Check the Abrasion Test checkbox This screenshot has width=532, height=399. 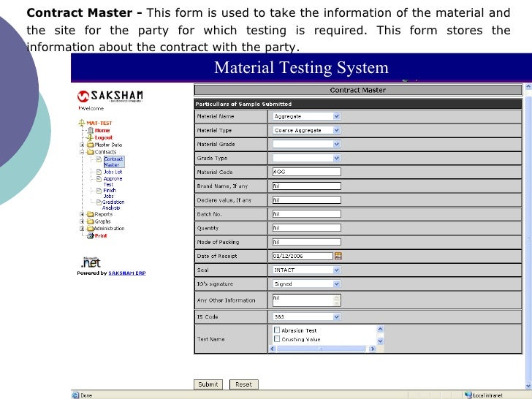277,330
